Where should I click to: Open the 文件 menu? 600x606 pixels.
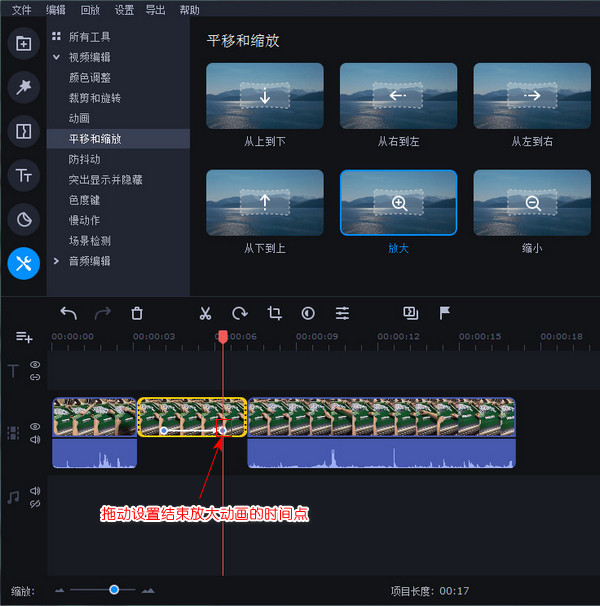pyautogui.click(x=22, y=10)
